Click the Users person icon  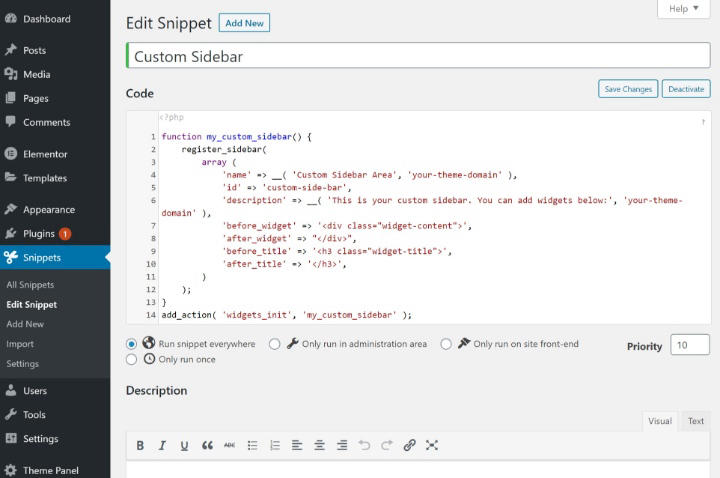point(11,390)
